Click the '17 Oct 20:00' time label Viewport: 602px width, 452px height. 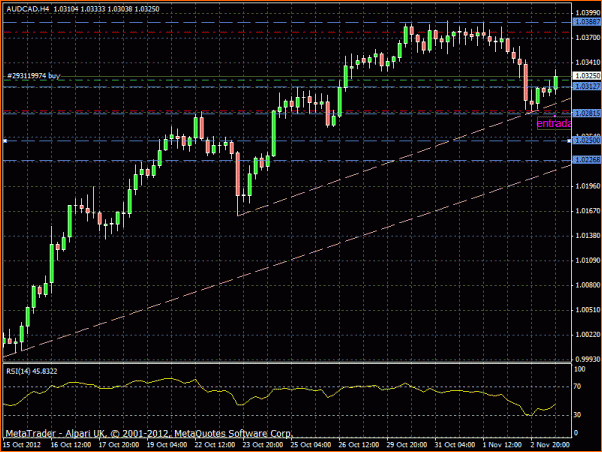119,445
